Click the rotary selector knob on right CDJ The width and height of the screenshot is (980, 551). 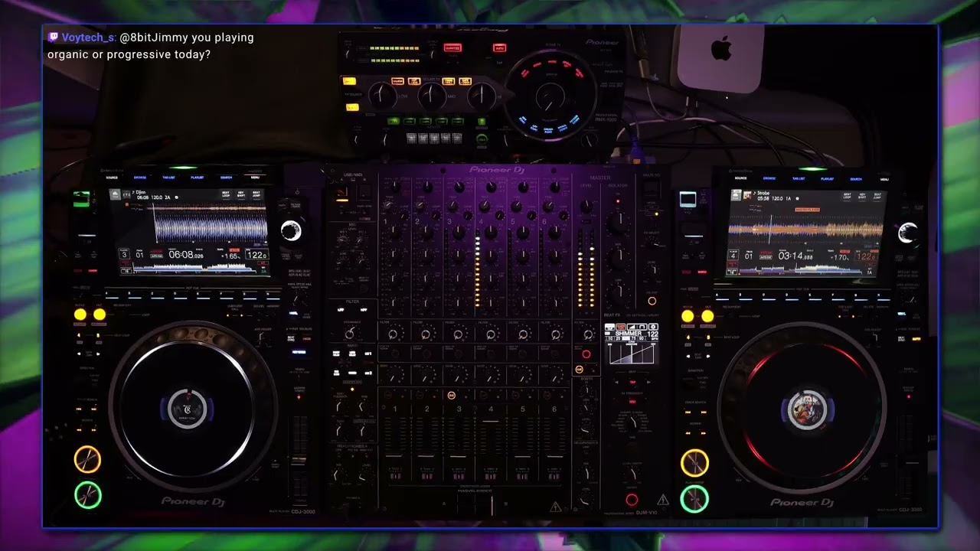(907, 233)
